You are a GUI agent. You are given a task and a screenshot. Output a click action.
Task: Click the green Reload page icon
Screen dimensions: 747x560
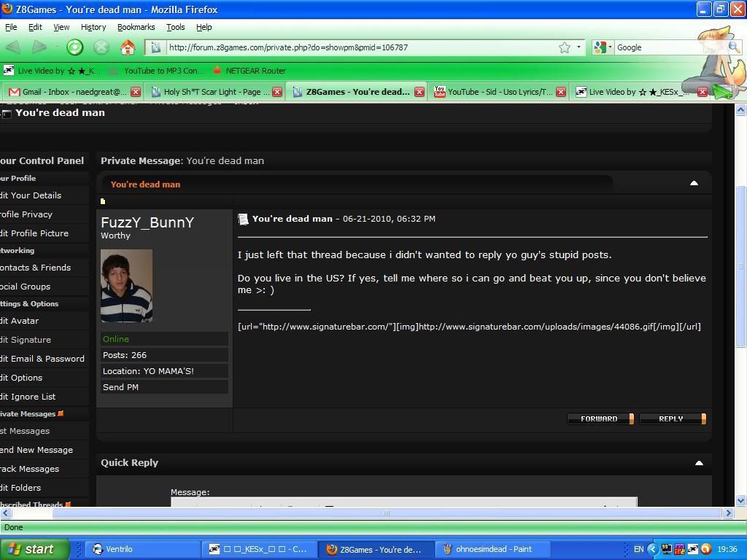click(75, 47)
